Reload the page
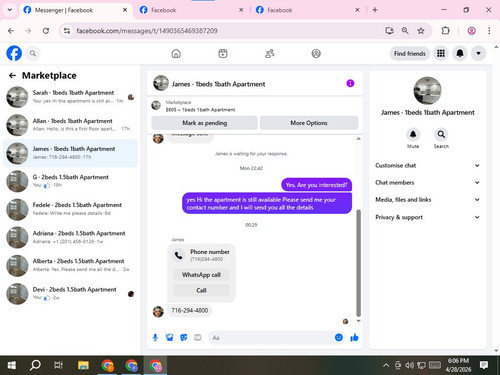Viewport: 500px width, 375px height. click(46, 31)
